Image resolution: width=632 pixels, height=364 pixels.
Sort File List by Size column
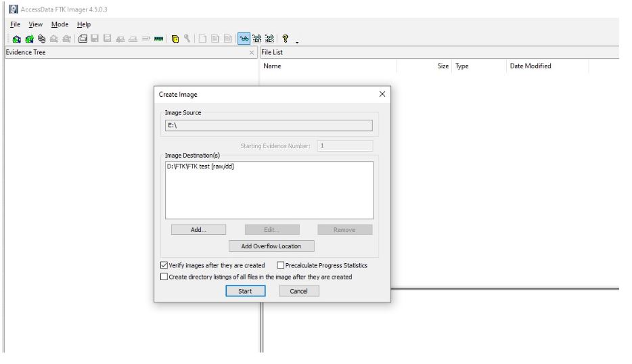pyautogui.click(x=424, y=66)
